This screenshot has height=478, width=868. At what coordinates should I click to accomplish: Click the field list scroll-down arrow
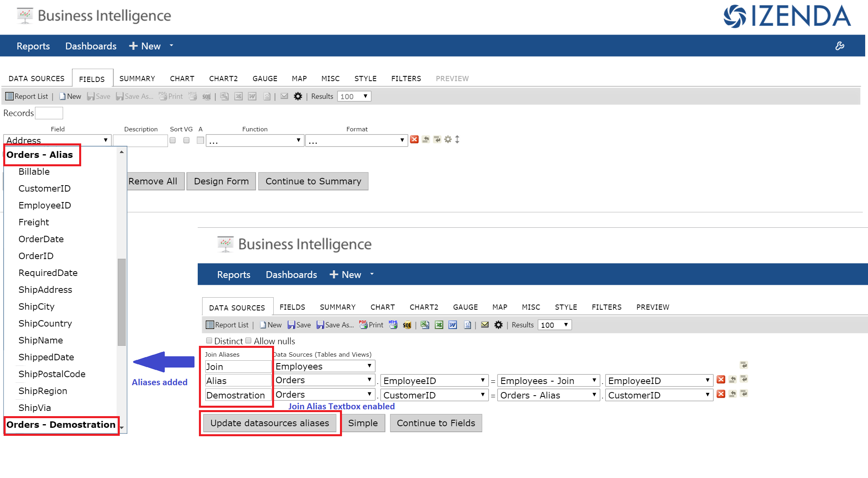coord(122,428)
